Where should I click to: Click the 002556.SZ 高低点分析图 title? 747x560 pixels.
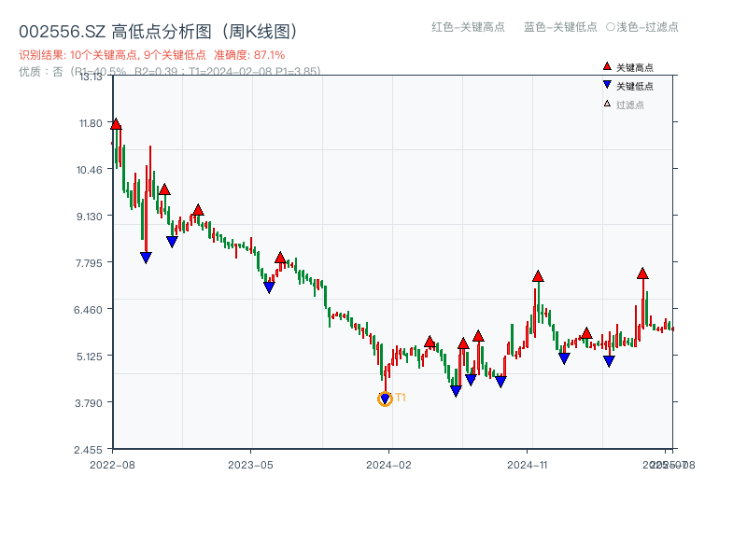pyautogui.click(x=158, y=32)
